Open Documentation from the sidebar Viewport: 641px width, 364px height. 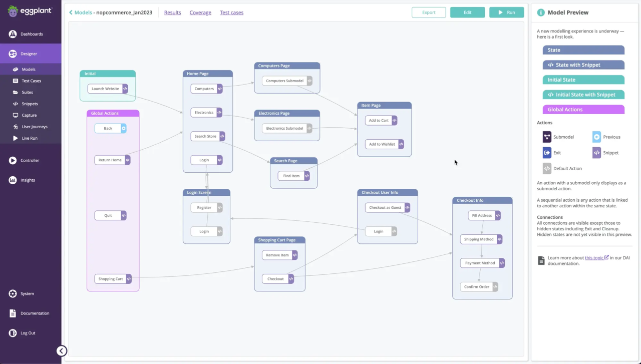pyautogui.click(x=31, y=313)
